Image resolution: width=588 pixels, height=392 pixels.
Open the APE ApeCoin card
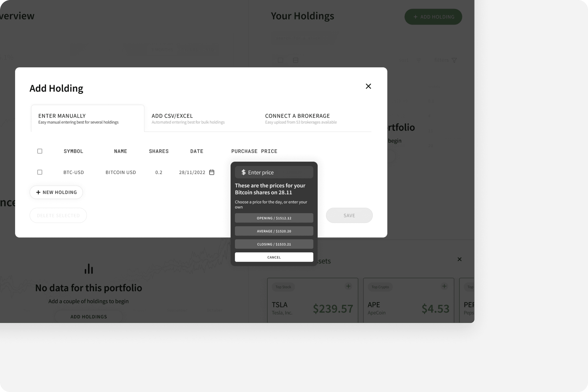point(408,300)
